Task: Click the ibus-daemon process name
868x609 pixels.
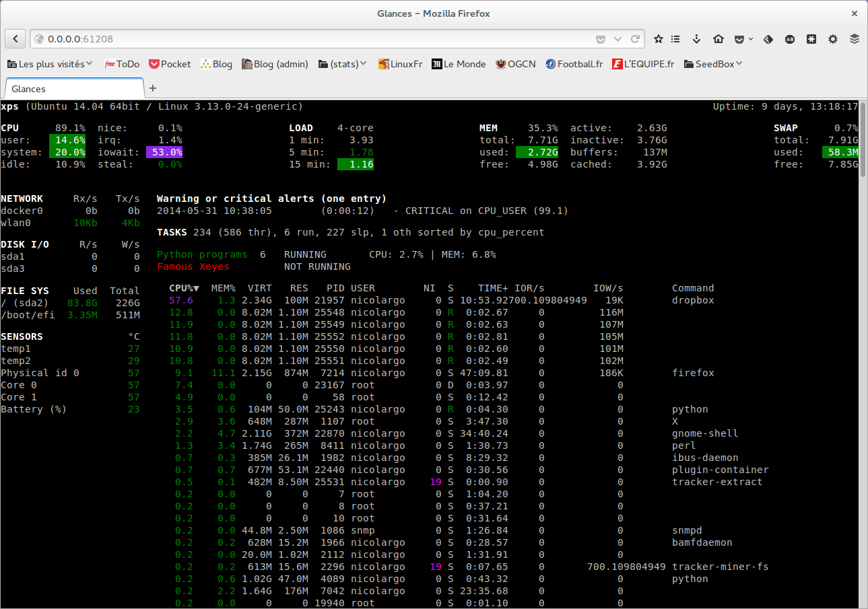Action: click(705, 458)
